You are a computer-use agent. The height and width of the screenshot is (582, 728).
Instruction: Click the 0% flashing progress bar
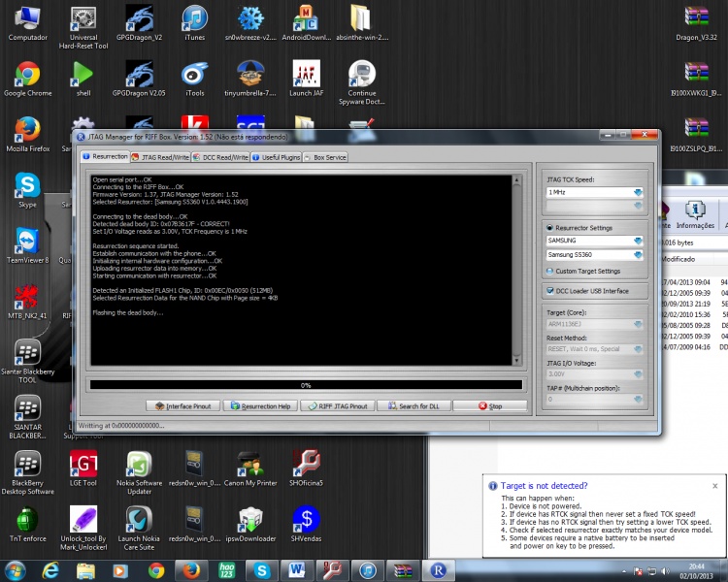coord(306,385)
